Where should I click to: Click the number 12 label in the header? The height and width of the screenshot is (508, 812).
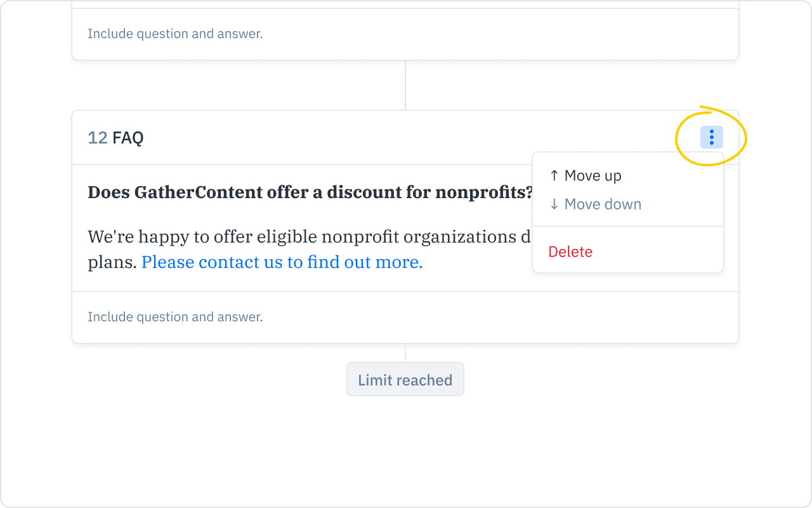[x=97, y=138]
